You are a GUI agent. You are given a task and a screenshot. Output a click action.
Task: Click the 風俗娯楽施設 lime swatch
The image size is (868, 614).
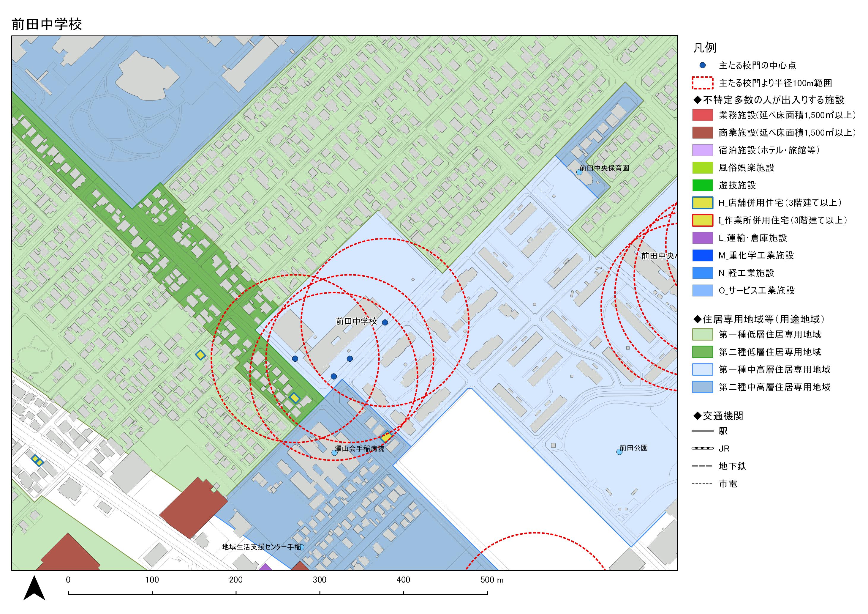[702, 168]
